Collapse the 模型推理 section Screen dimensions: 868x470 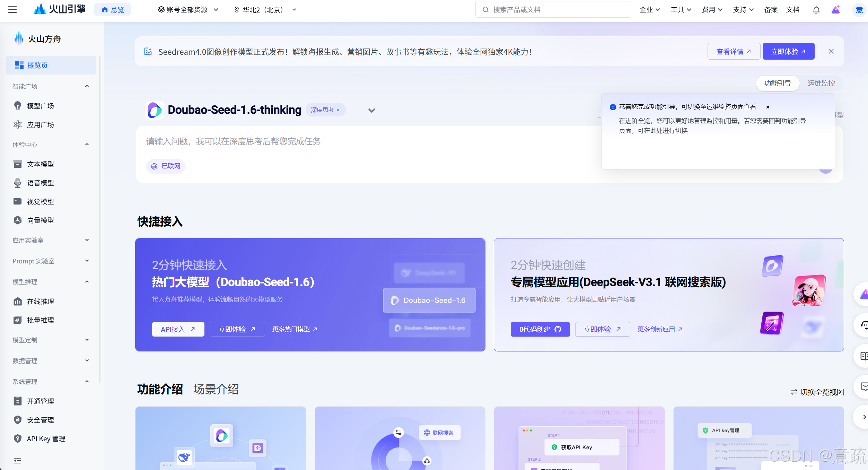click(x=87, y=282)
